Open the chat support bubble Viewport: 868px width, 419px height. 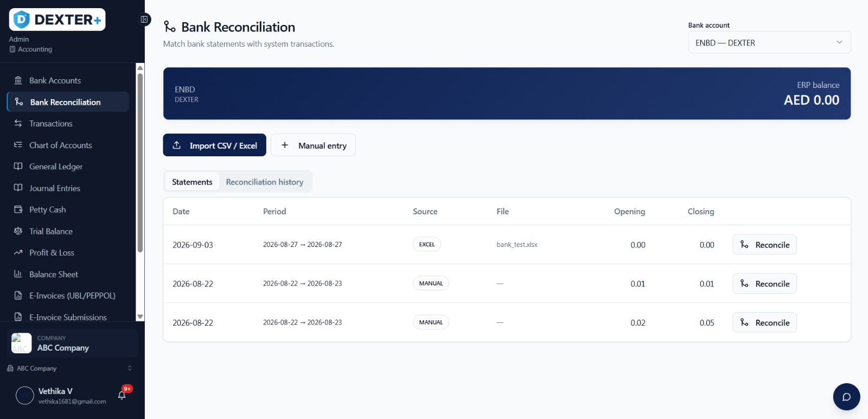pos(846,397)
